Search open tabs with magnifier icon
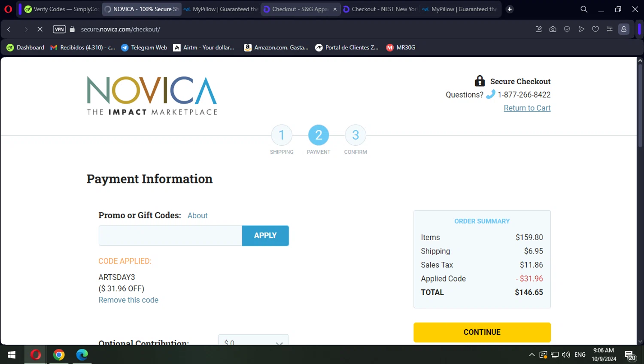 (584, 9)
